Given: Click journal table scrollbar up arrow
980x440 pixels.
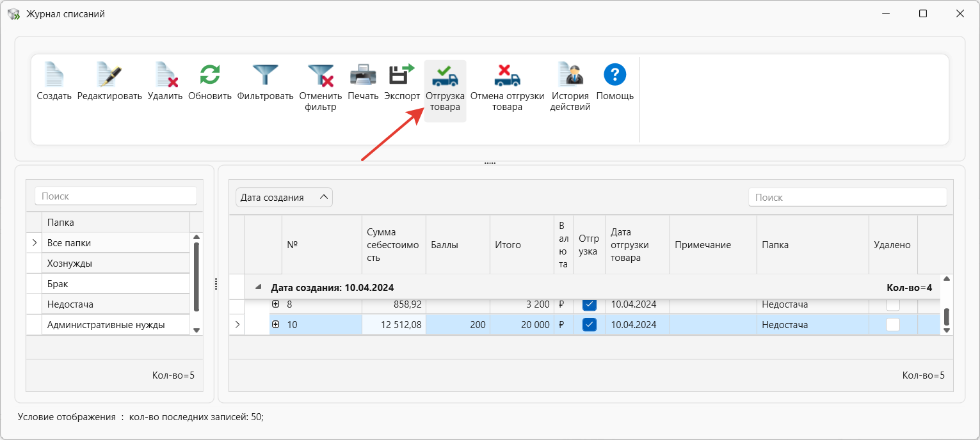Looking at the screenshot, I should (x=947, y=279).
